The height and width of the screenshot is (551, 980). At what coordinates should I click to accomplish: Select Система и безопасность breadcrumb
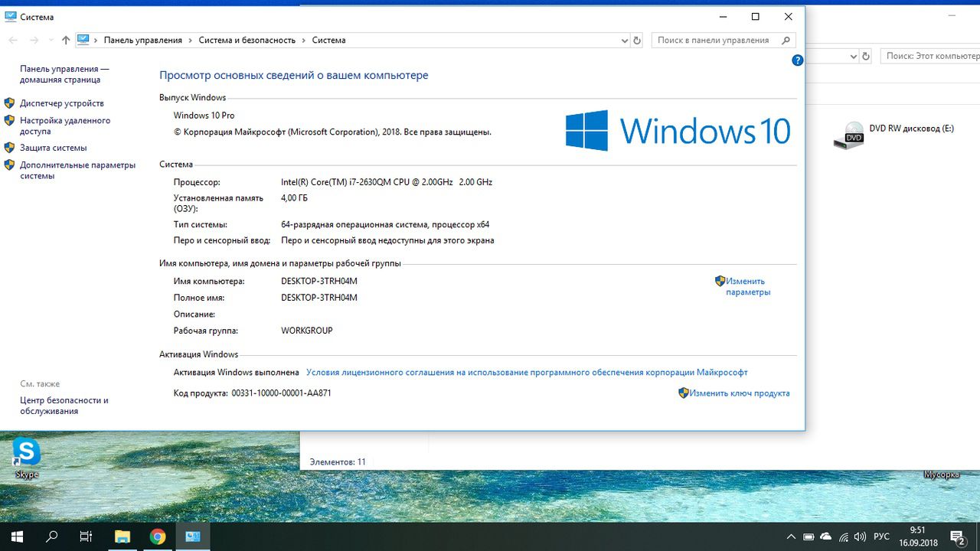[247, 40]
